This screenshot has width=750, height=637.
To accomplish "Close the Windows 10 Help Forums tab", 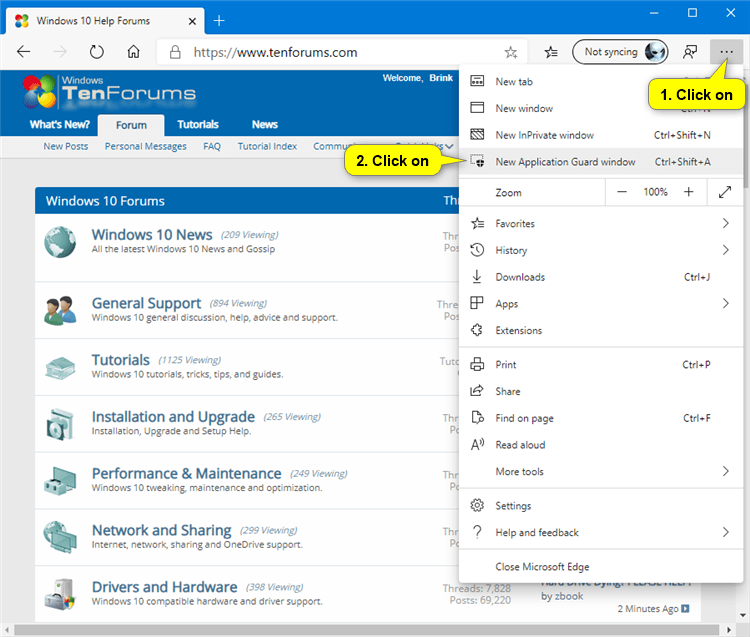I will tap(192, 21).
